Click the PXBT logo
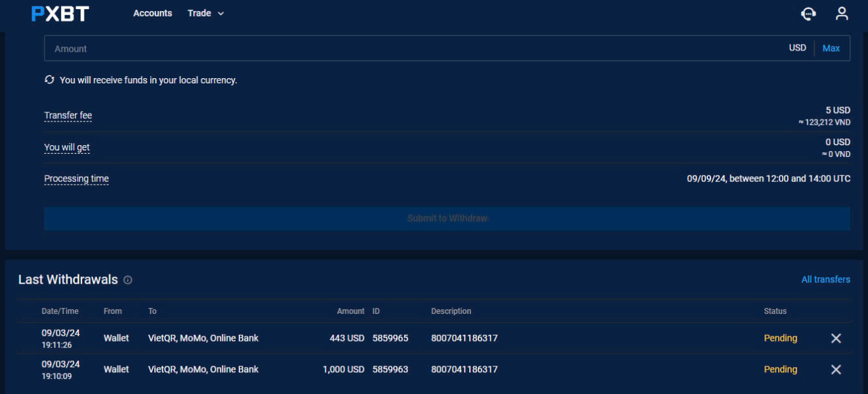Image resolution: width=868 pixels, height=394 pixels. point(60,13)
